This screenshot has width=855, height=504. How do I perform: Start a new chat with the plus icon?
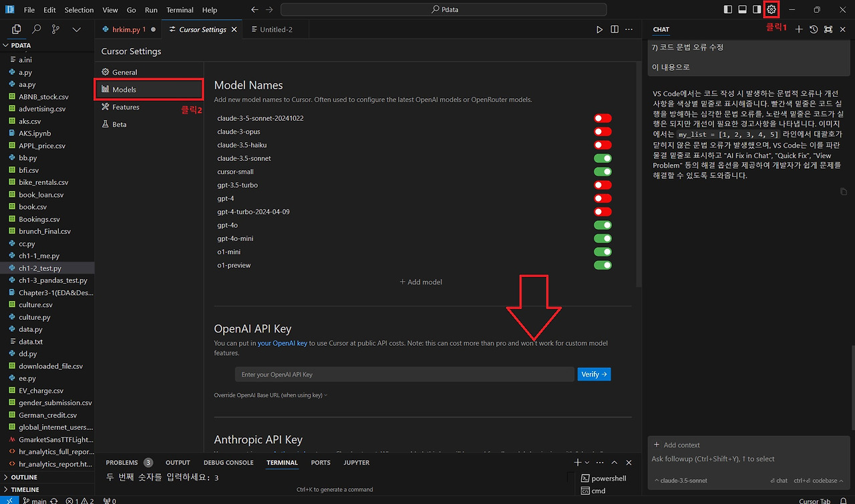click(799, 29)
